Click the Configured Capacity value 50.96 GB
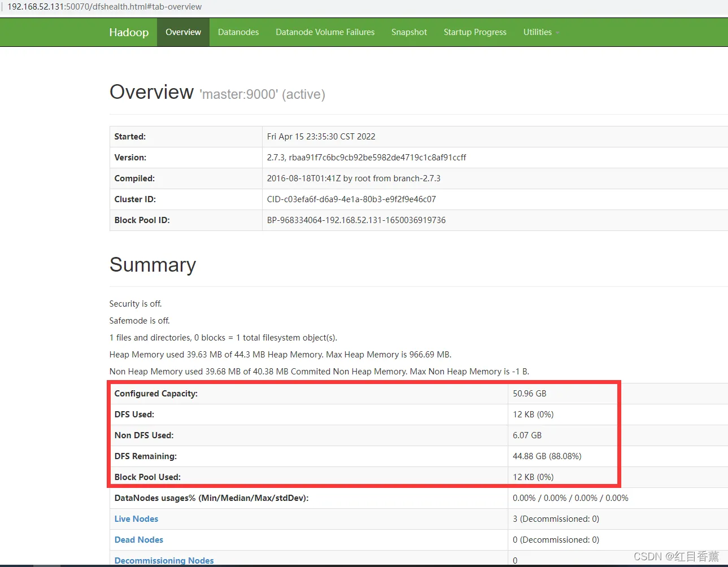 coord(529,394)
